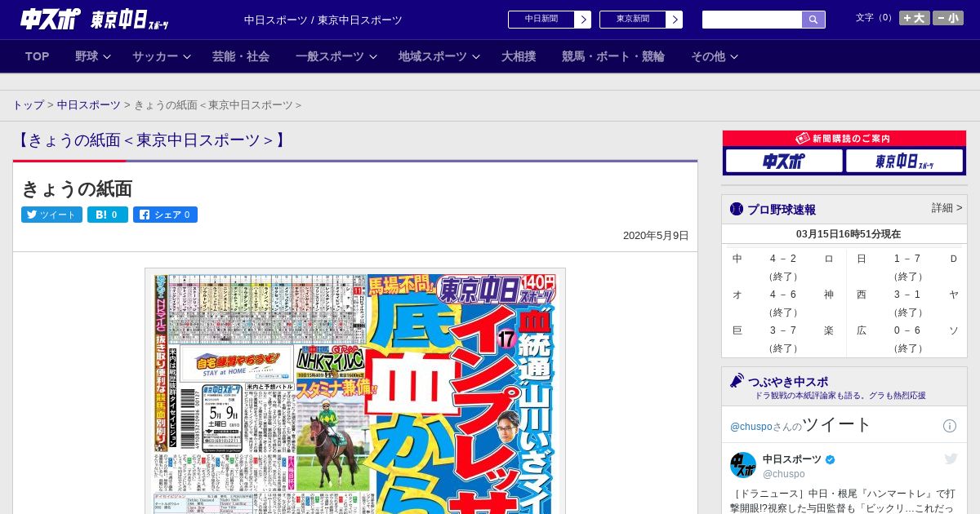Click the 中スポ subscription banner button
Image resolution: width=980 pixels, height=514 pixels.
point(784,162)
